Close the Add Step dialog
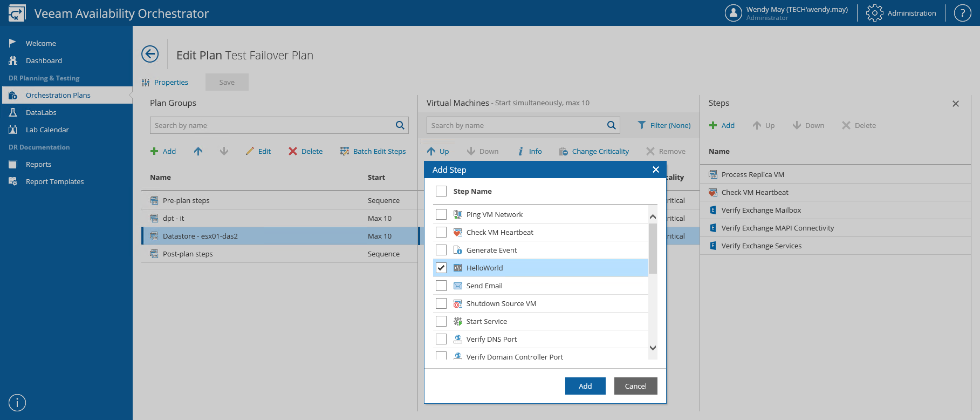Screen dimensions: 980x420 656,170
